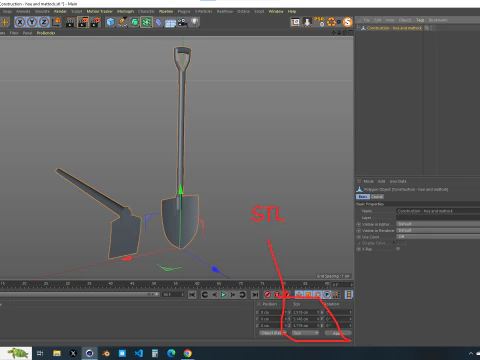Open the Window menu
Viewport: 480px width, 360px height.
pos(276,11)
